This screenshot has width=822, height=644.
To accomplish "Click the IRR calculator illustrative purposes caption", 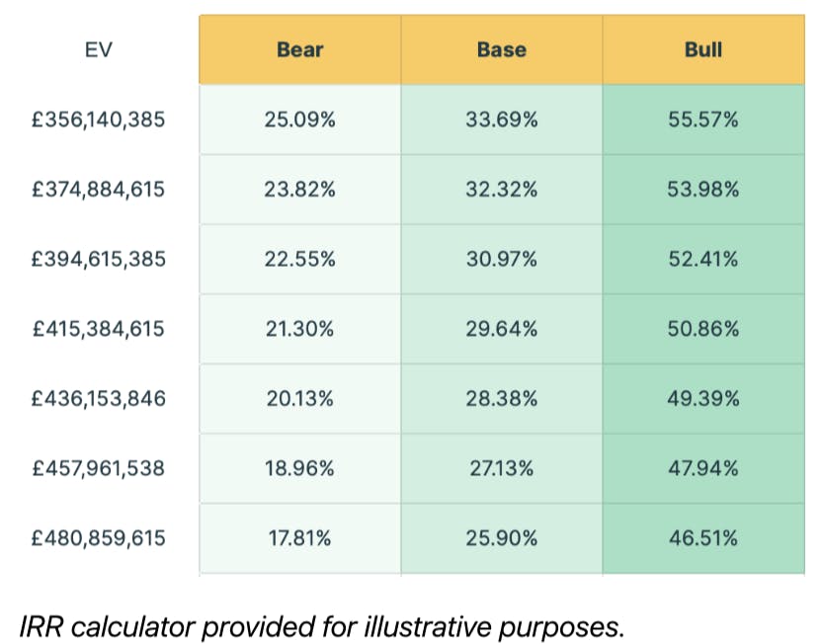I will pos(322,625).
